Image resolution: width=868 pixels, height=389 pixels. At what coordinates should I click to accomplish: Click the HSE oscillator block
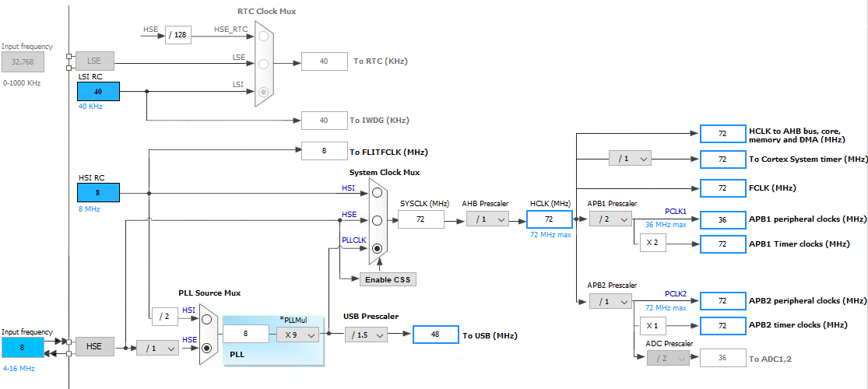click(x=95, y=347)
